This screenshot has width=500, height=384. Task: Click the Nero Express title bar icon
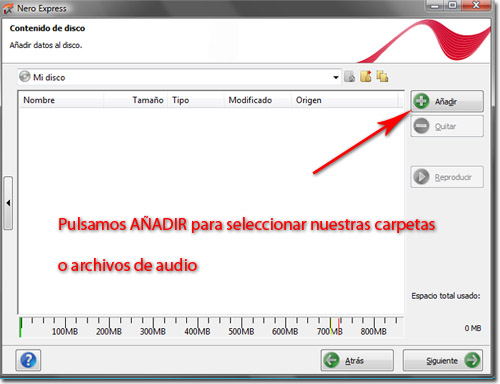[8, 8]
